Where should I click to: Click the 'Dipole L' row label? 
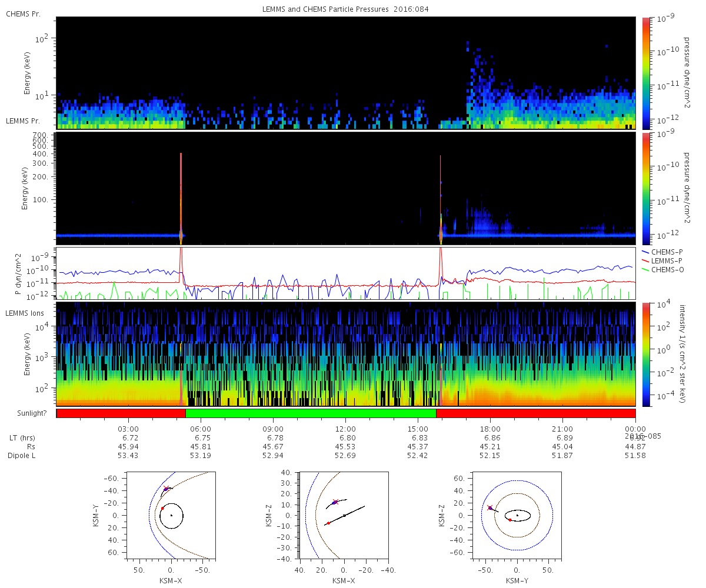(23, 456)
